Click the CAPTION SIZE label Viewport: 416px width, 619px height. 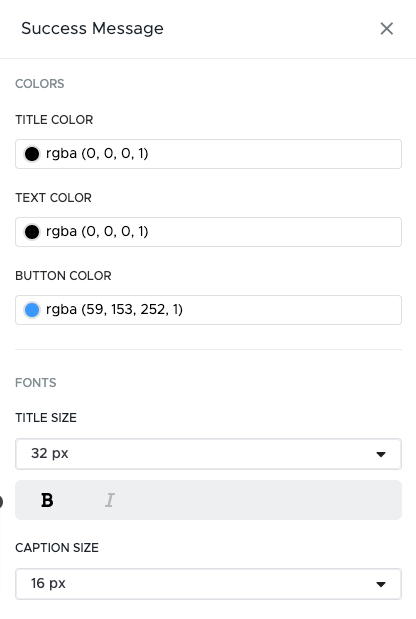(57, 548)
